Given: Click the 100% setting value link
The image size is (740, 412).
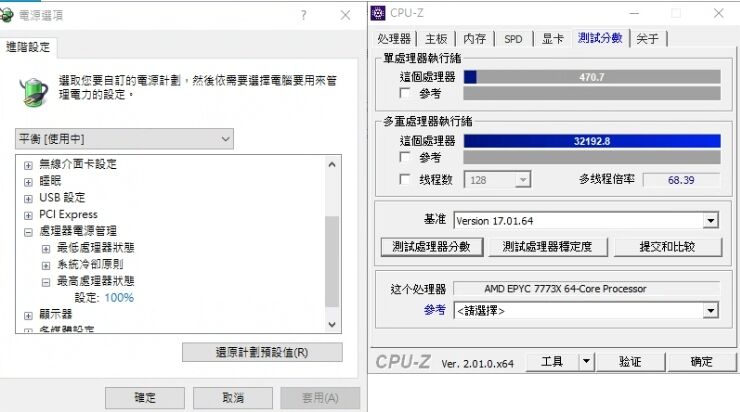Looking at the screenshot, I should (x=119, y=298).
